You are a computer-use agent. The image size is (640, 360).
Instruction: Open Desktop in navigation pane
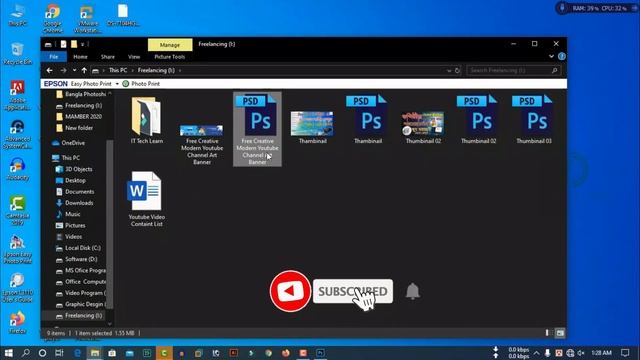pyautogui.click(x=71, y=180)
